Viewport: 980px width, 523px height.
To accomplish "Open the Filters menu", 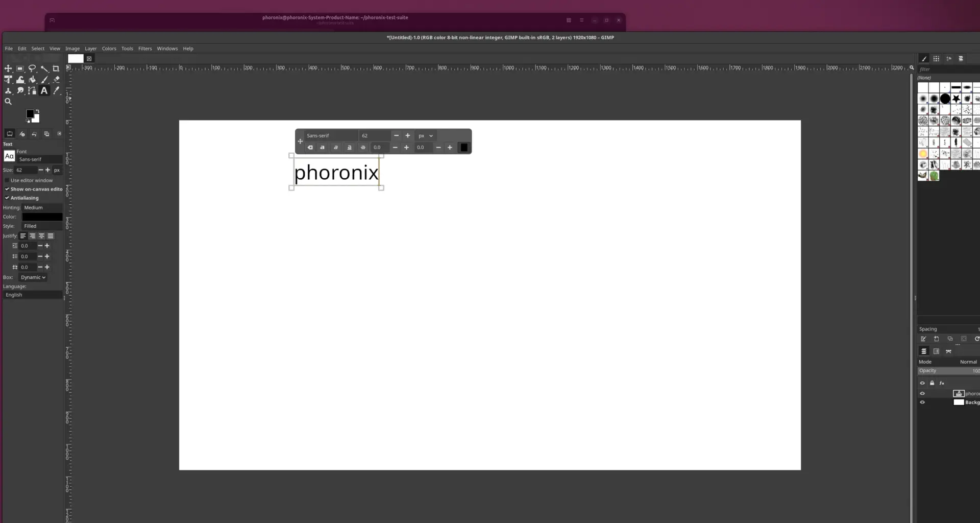I will click(145, 49).
